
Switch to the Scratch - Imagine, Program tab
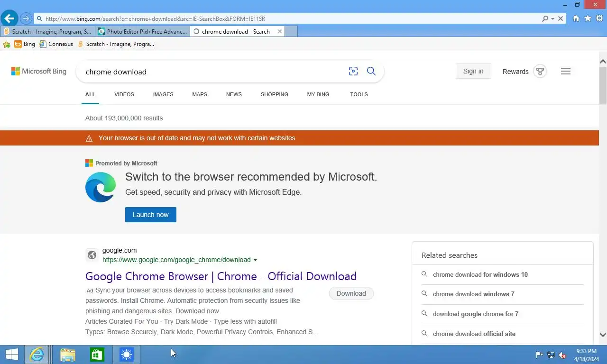47,32
